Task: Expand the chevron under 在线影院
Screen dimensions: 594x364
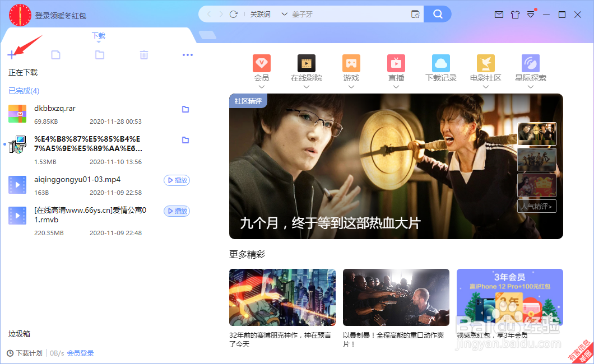Action: (307, 87)
